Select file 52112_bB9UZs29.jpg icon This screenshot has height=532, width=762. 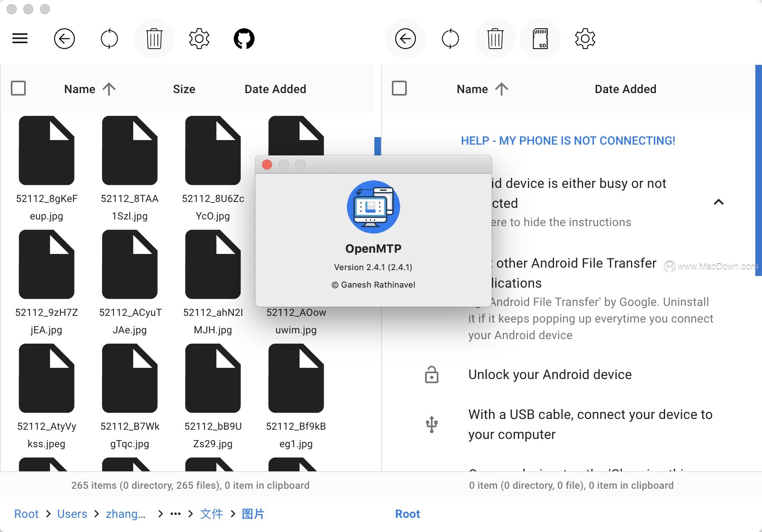click(x=213, y=378)
